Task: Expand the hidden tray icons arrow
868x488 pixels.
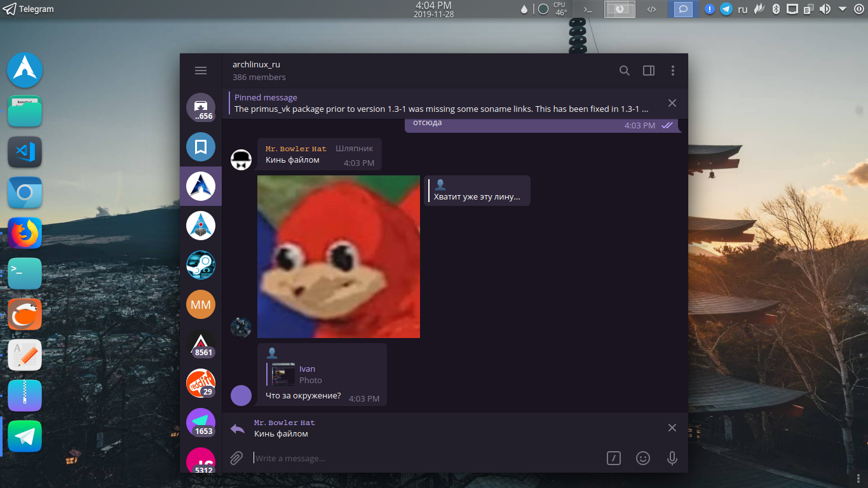Action: (x=843, y=9)
